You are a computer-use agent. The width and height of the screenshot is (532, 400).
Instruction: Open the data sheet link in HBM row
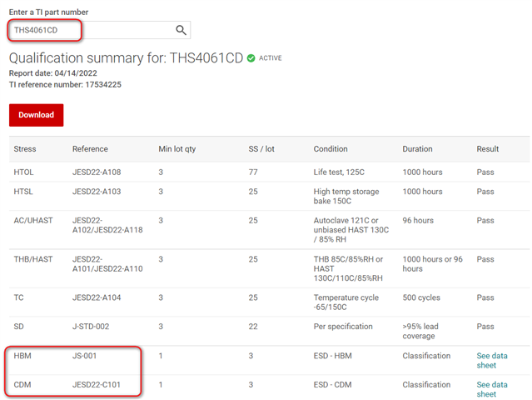pyautogui.click(x=491, y=360)
